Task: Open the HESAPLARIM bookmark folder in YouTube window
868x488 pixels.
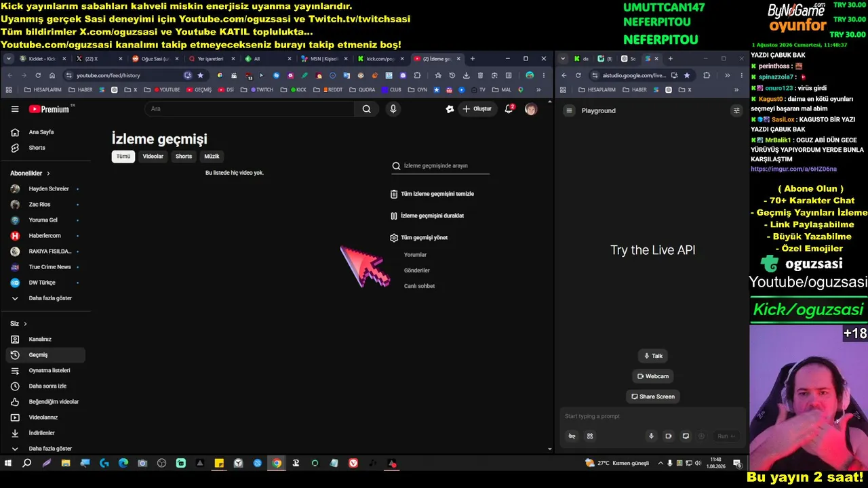Action: point(43,89)
